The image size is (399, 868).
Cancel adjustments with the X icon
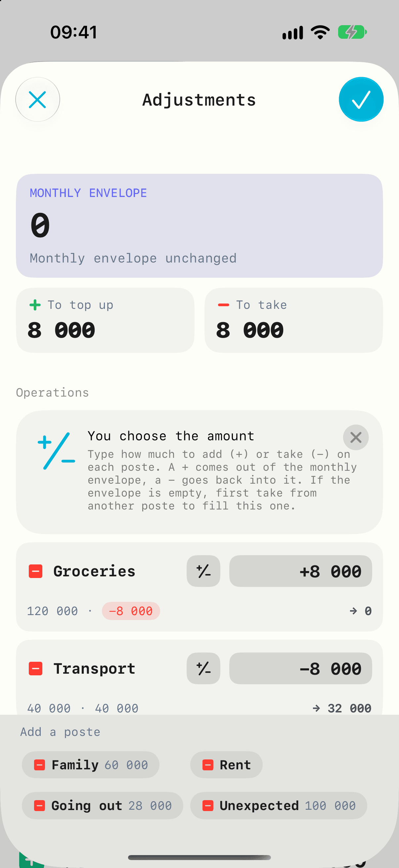37,99
